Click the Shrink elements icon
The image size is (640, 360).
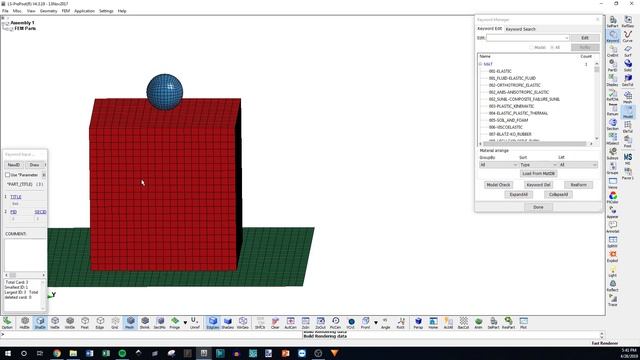tap(145, 322)
